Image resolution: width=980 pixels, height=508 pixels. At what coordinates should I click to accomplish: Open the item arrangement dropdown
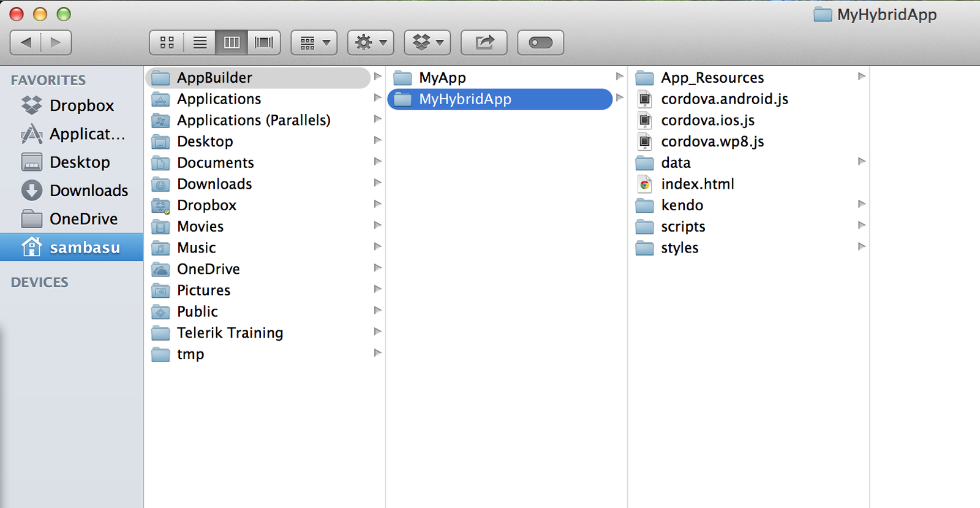click(314, 42)
